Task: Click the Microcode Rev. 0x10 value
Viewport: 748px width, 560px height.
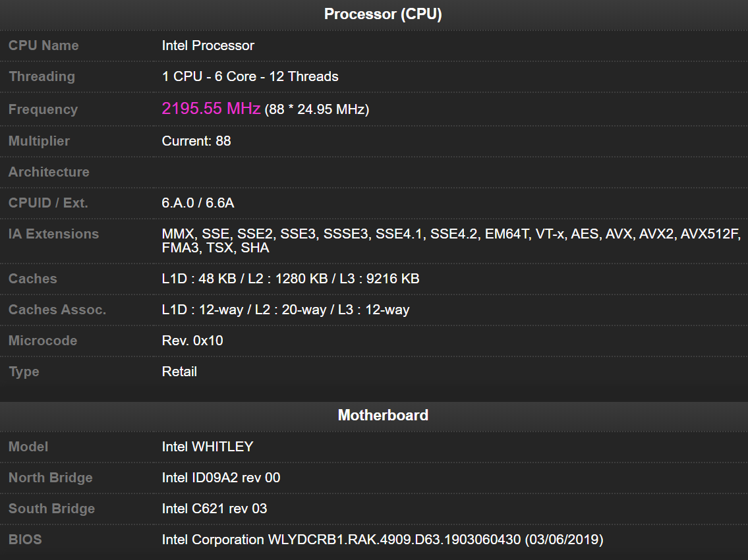Action: coord(192,341)
